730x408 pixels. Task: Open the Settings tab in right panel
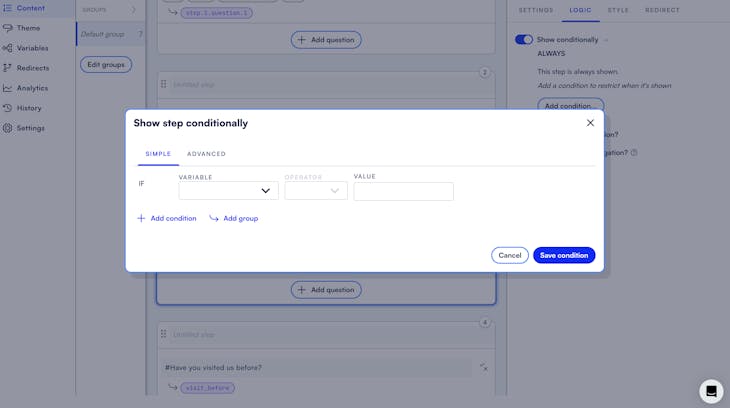(536, 10)
